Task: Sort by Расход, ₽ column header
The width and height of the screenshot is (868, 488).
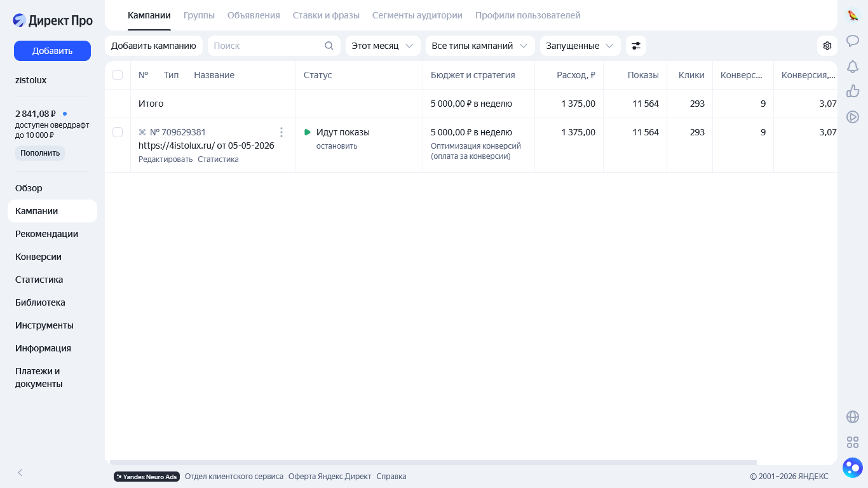Action: click(x=576, y=75)
